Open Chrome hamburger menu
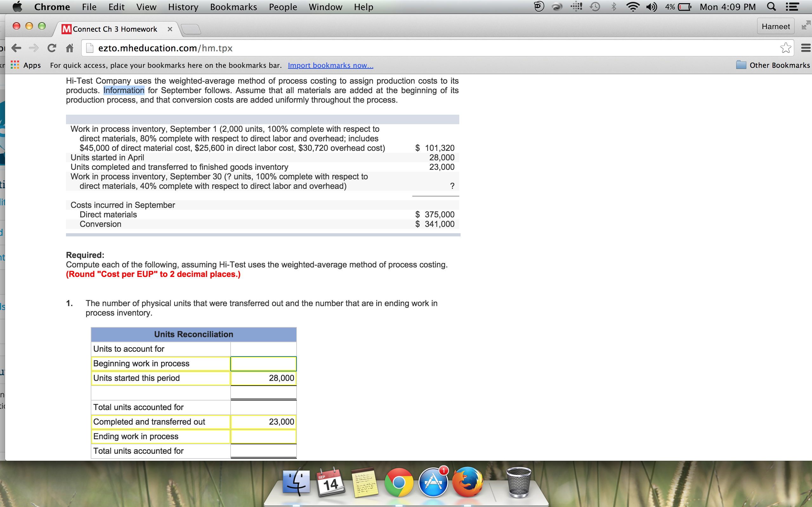The width and height of the screenshot is (812, 507). click(805, 48)
